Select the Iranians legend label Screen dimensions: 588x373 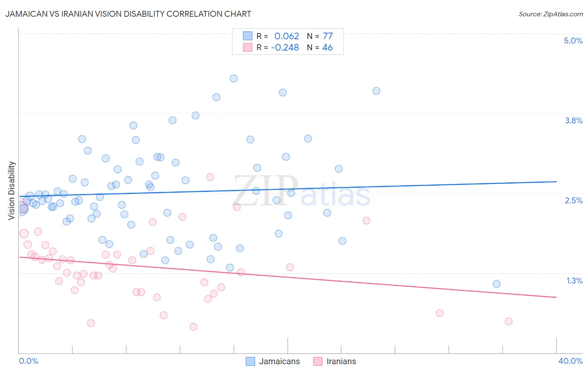[x=341, y=361]
